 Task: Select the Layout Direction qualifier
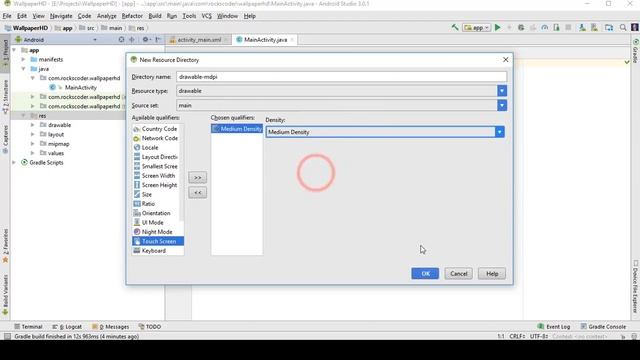pyautogui.click(x=158, y=157)
